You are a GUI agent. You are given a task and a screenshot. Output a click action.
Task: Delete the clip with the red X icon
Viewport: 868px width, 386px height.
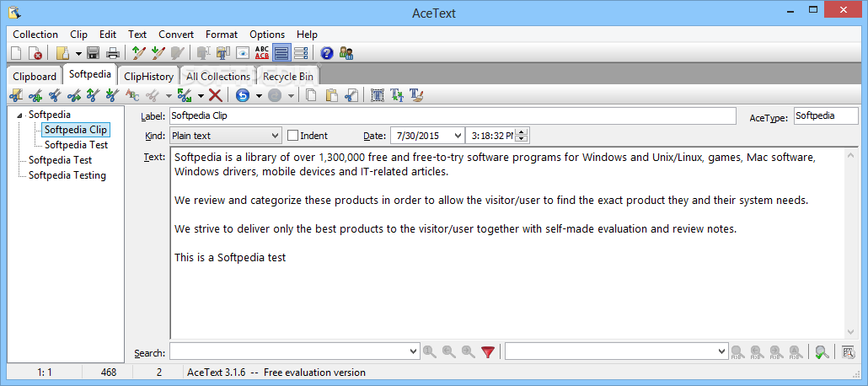pos(216,95)
